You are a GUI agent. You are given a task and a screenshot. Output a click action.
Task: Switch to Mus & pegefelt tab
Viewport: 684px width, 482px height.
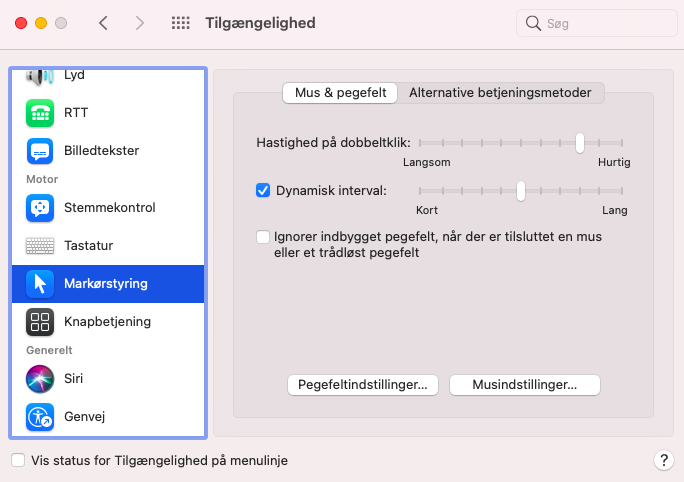click(x=340, y=93)
